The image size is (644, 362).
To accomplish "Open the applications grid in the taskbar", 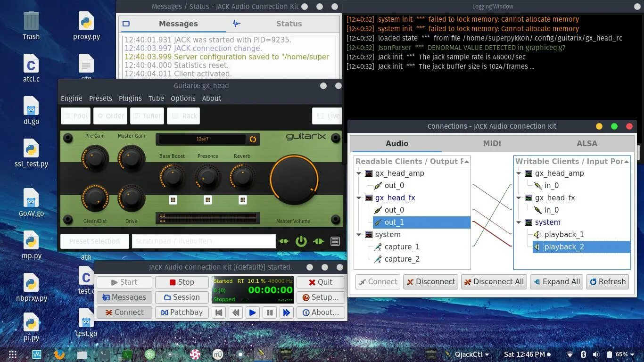I will [x=13, y=354].
